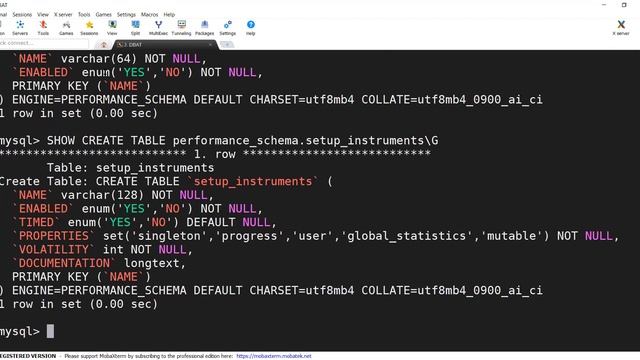Open the Games toolbar icon
This screenshot has height=360, width=640.
[x=66, y=28]
